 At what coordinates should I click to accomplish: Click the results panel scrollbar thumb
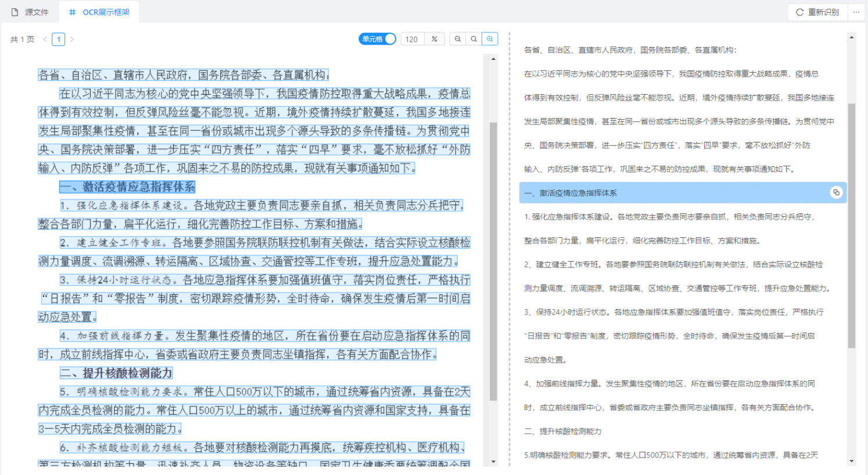[x=852, y=226]
